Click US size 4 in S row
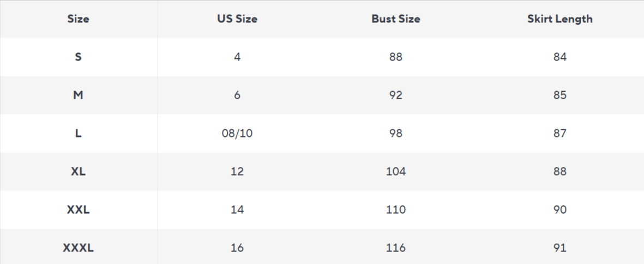Viewport: 644px width, 264px height. 237,57
